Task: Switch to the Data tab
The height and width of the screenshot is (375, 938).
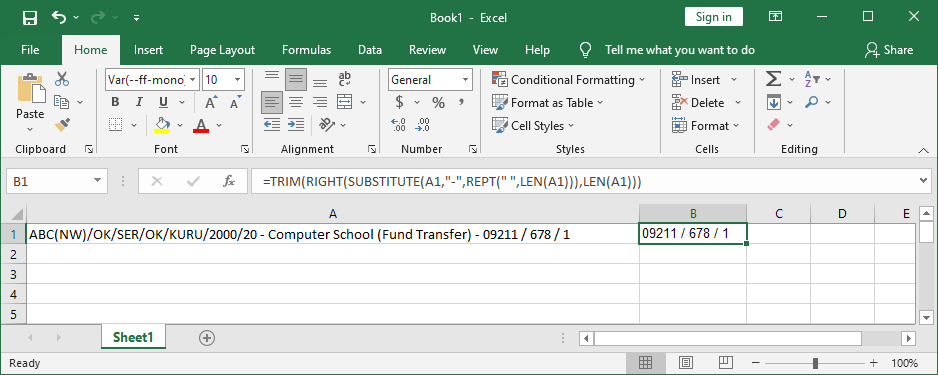Action: [x=370, y=50]
